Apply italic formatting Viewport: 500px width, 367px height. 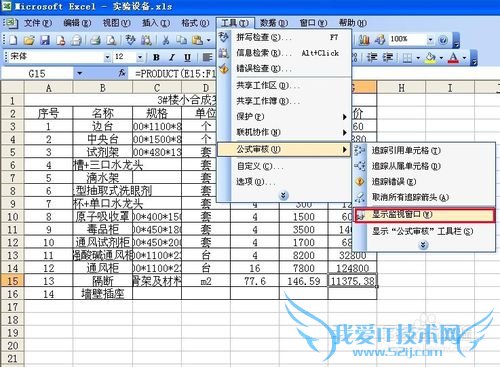(x=172, y=57)
